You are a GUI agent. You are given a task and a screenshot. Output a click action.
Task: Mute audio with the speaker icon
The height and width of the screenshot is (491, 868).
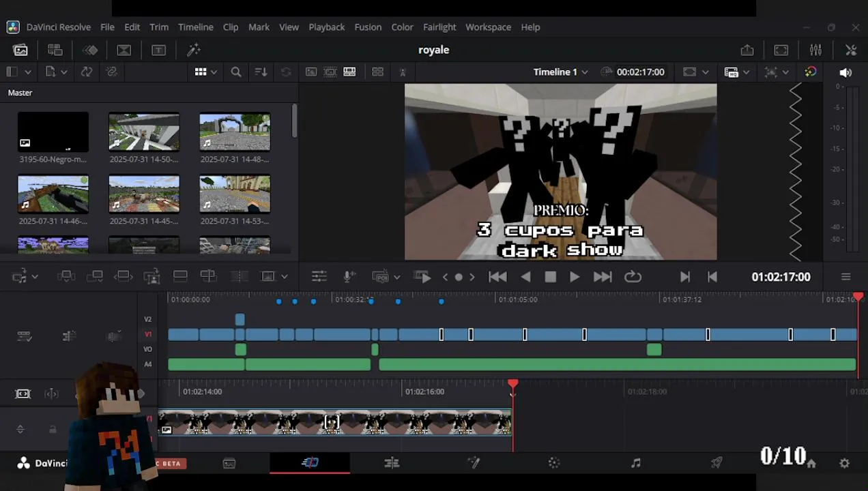click(845, 72)
